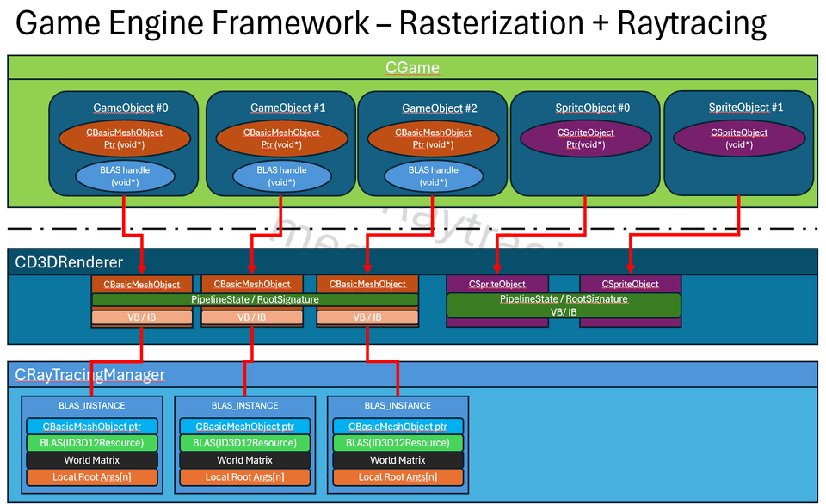The width and height of the screenshot is (826, 504).
Task: Select CBasicMeshObject ptr in middle BLAS_INSTANCE
Action: 245,427
